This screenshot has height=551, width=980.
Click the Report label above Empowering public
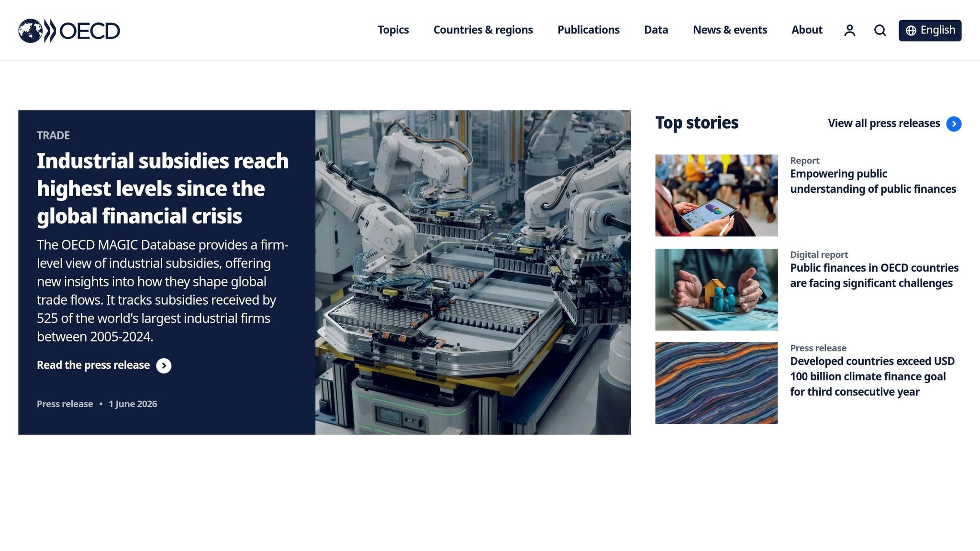804,161
